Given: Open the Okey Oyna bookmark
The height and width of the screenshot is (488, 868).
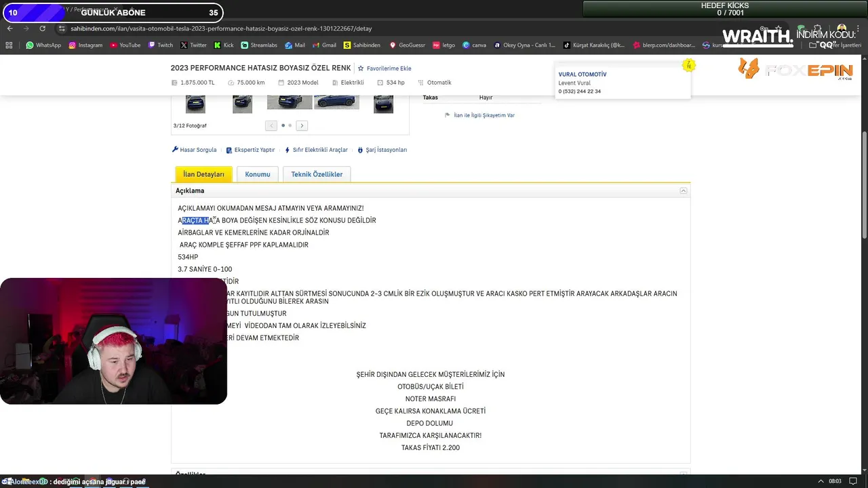Looking at the screenshot, I should click(524, 45).
